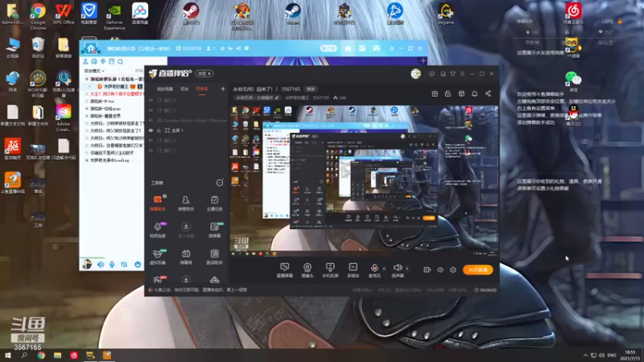Open the YY audio mixer sliders icon
The height and width of the screenshot is (362, 644).
click(x=124, y=265)
